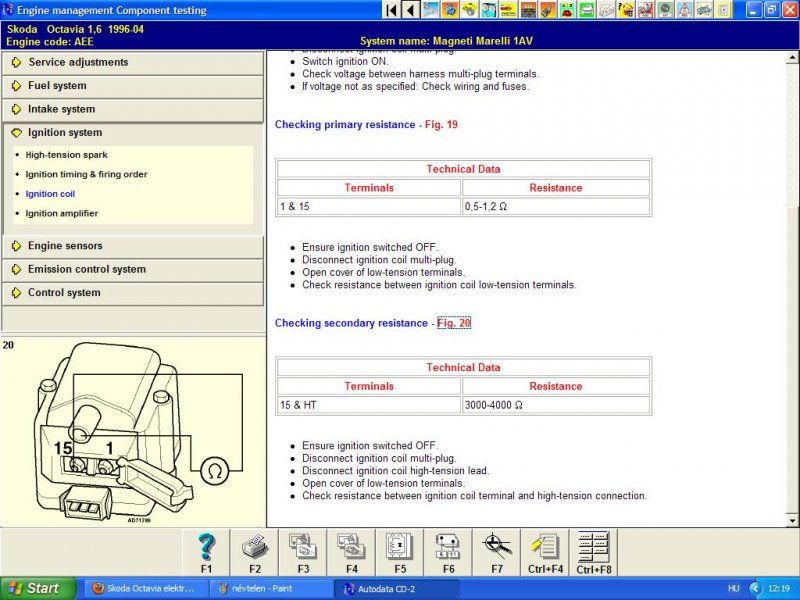Click 'System name: Magneti Marelli 1AV' text
800x600 pixels.
pos(446,41)
